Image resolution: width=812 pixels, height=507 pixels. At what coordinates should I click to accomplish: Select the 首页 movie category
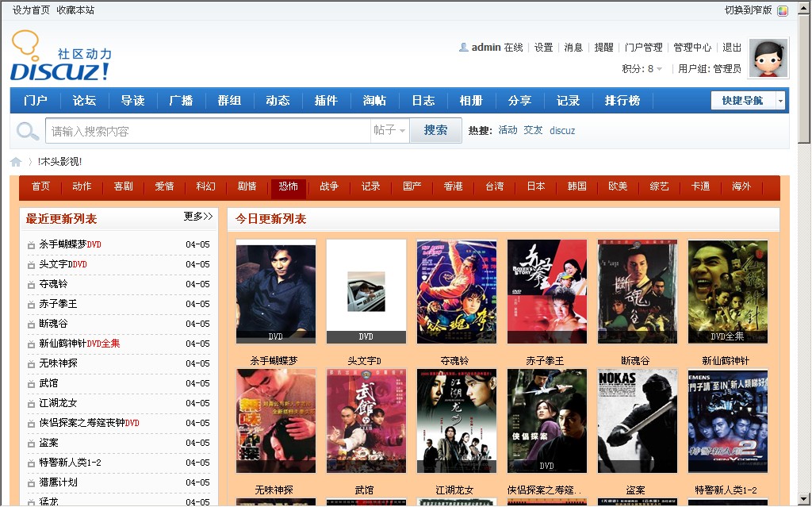click(40, 186)
